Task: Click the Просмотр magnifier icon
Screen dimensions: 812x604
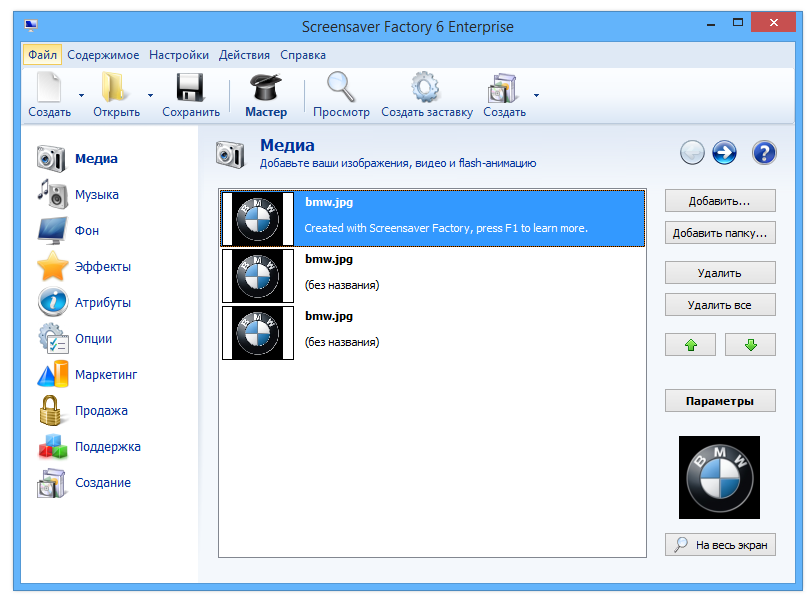Action: click(341, 87)
